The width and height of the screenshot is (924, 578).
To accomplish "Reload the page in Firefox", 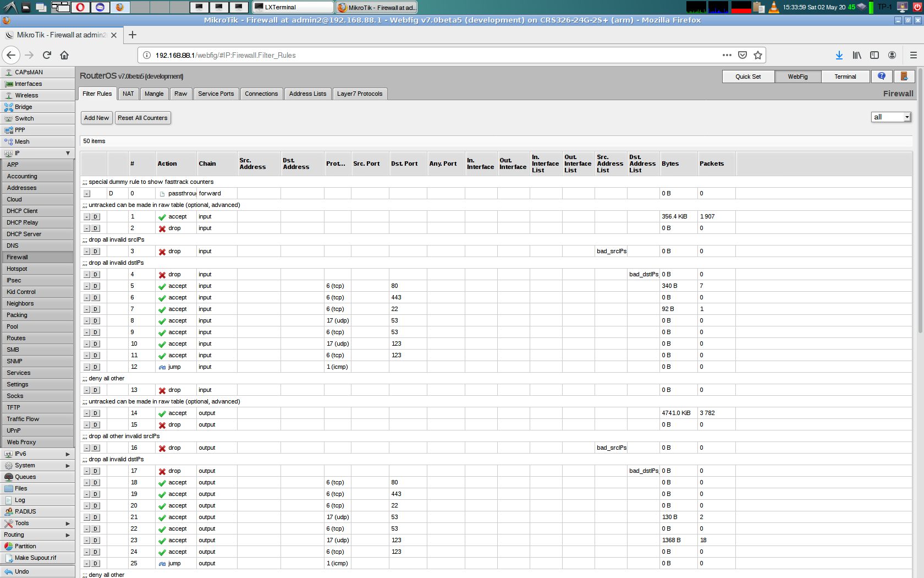I will point(47,55).
